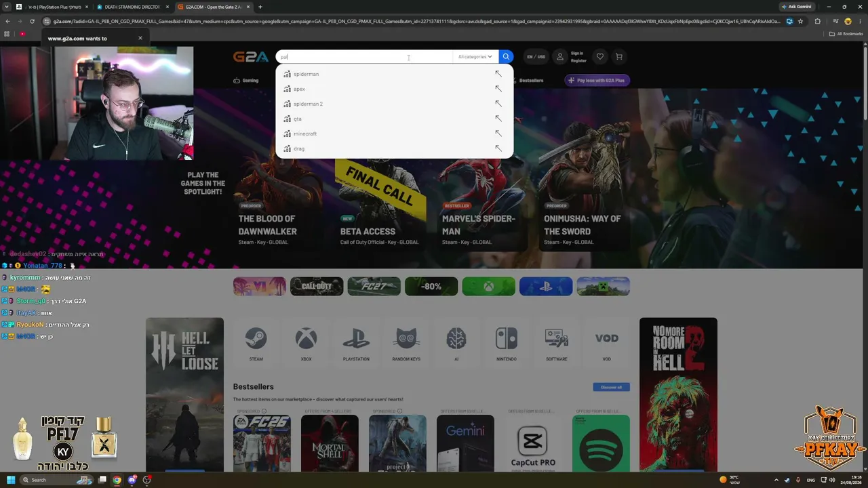Open the All categories dropdown
This screenshot has width=868, height=488.
(x=475, y=57)
